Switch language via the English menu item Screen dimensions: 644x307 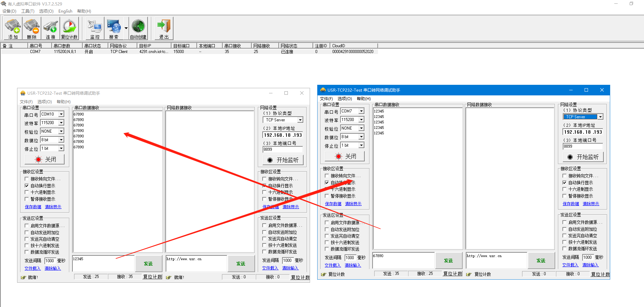[x=65, y=11]
